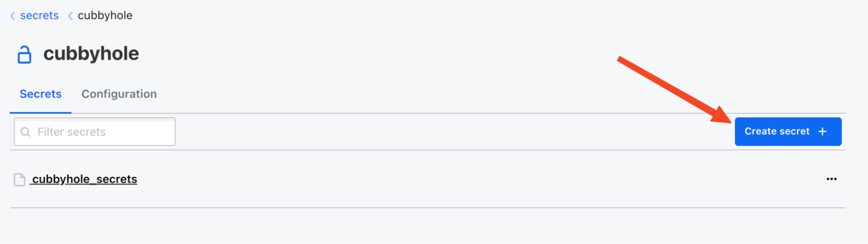This screenshot has width=868, height=244.
Task: Go back to the secrets breadcrumb link
Action: [39, 16]
